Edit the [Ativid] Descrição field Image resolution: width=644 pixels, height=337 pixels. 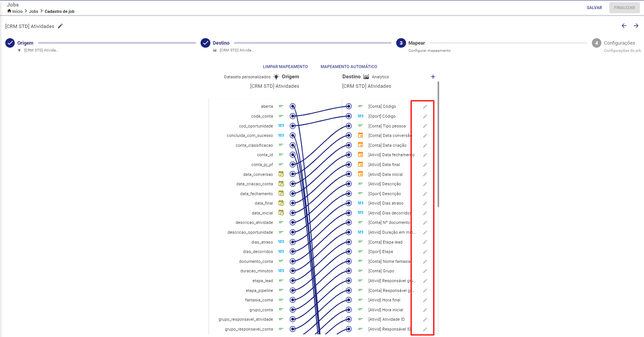tap(425, 184)
